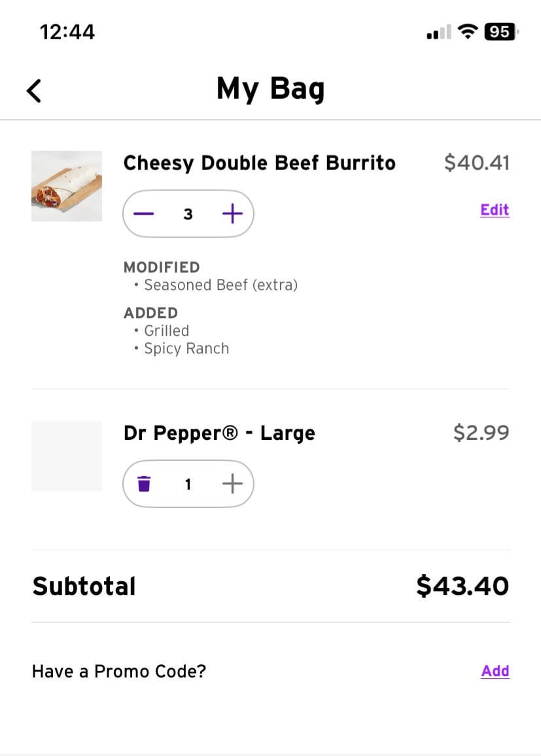
Task: Select the Dr Pepper® - Large item name
Action: (x=219, y=433)
